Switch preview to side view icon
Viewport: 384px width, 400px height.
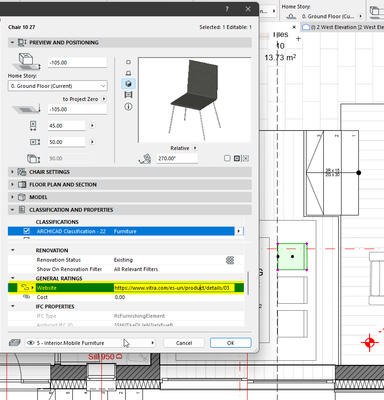coord(128,73)
